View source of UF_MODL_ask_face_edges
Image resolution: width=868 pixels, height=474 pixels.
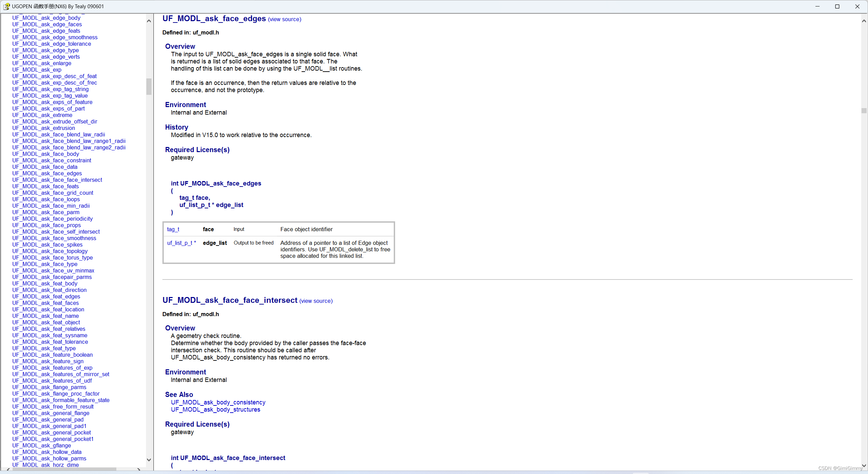click(x=285, y=19)
